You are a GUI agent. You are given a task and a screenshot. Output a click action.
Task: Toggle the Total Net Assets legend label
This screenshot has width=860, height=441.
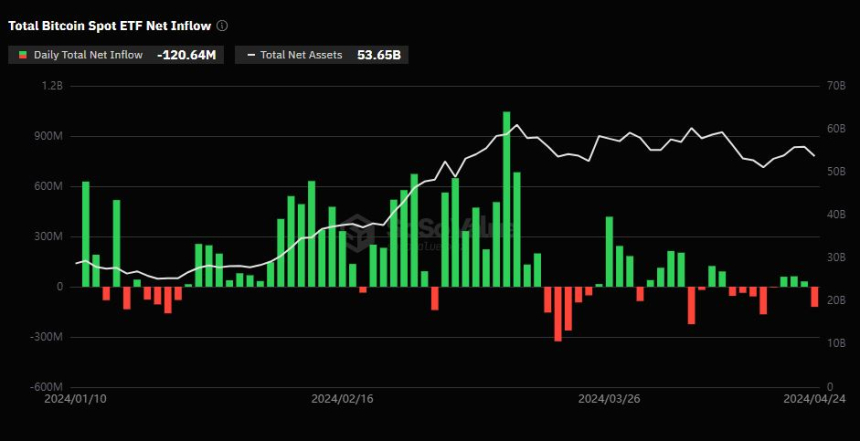tap(302, 55)
